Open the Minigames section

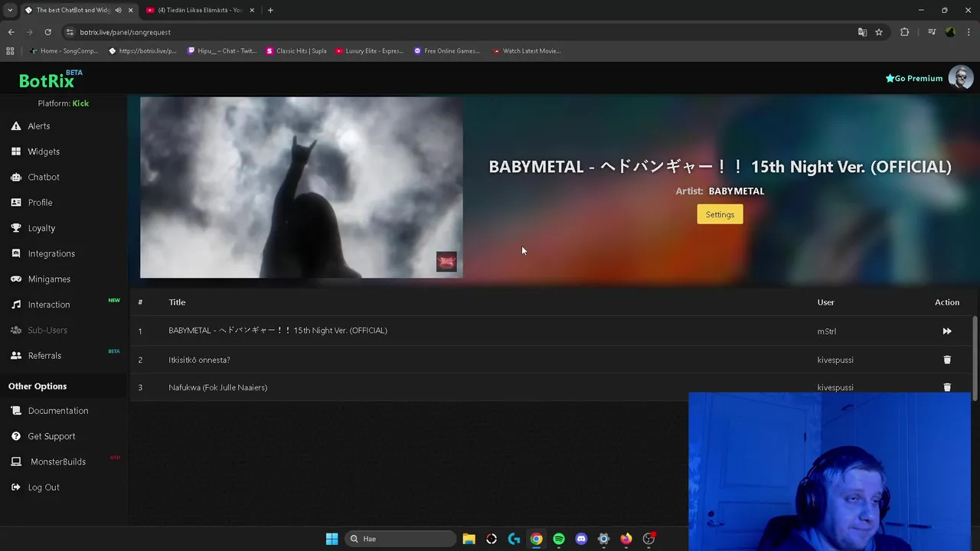coord(49,279)
